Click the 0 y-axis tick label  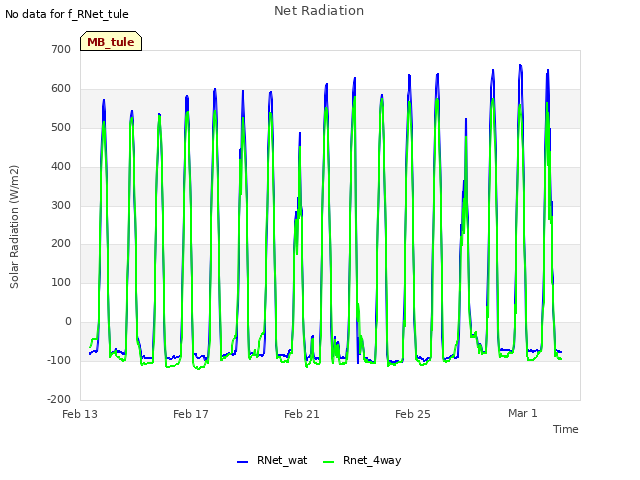click(68, 322)
